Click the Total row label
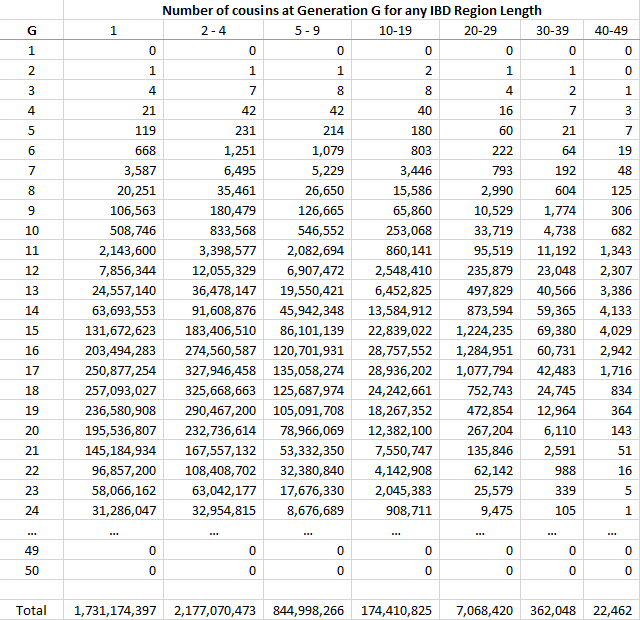This screenshot has height=620, width=640. [x=31, y=610]
